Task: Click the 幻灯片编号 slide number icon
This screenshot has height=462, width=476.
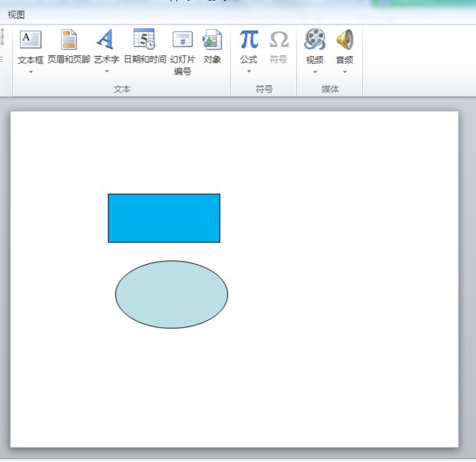Action: tap(182, 39)
